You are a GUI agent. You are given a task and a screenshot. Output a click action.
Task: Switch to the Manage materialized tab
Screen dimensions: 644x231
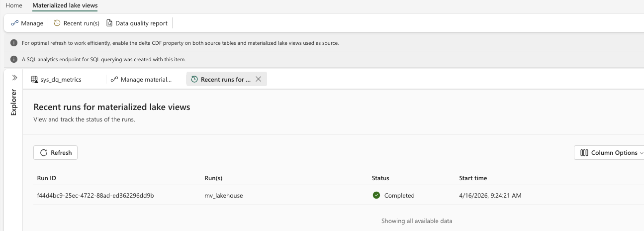tap(146, 79)
